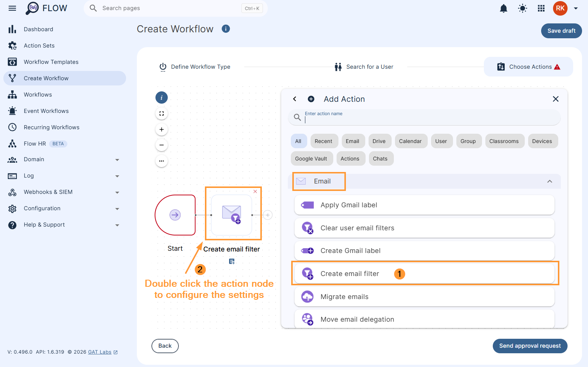Open Flow HR beta section
Viewport: 588px width, 367px height.
pos(65,144)
